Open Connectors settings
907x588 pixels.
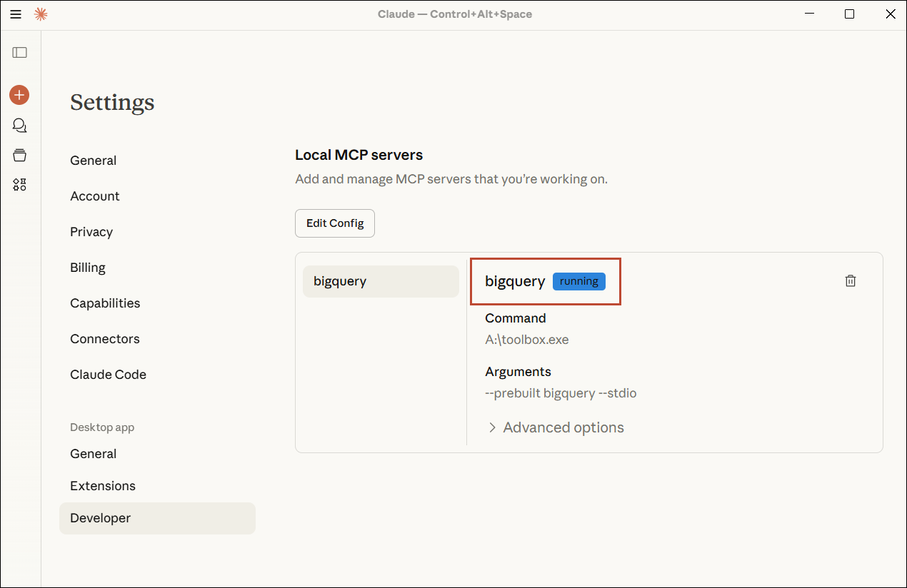(x=105, y=339)
